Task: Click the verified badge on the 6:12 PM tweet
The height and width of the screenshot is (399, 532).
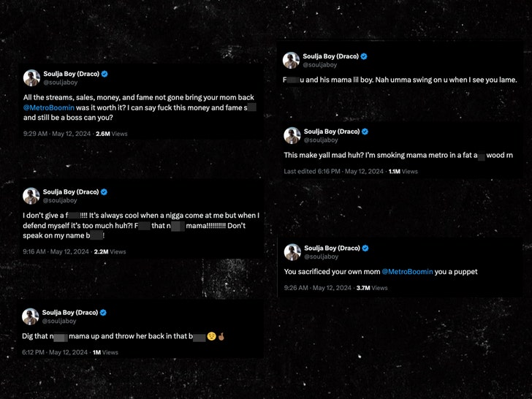Action: pyautogui.click(x=104, y=312)
